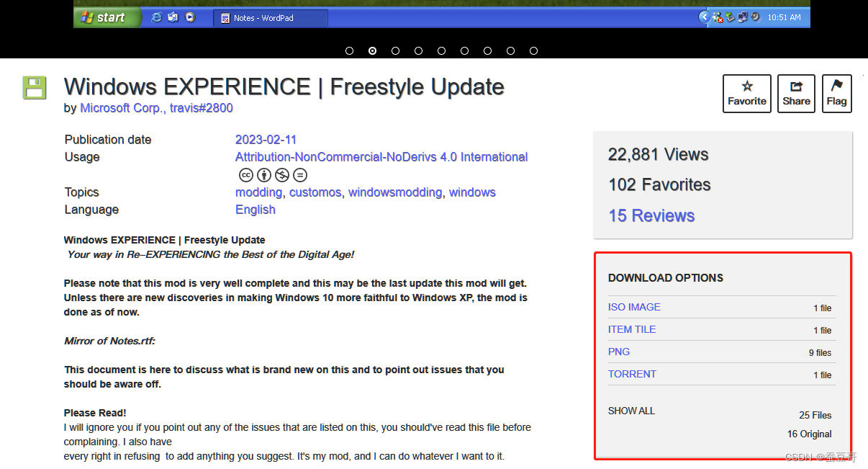Open the Microsoft Corp. author link
This screenshot has height=469, width=868.
122,108
